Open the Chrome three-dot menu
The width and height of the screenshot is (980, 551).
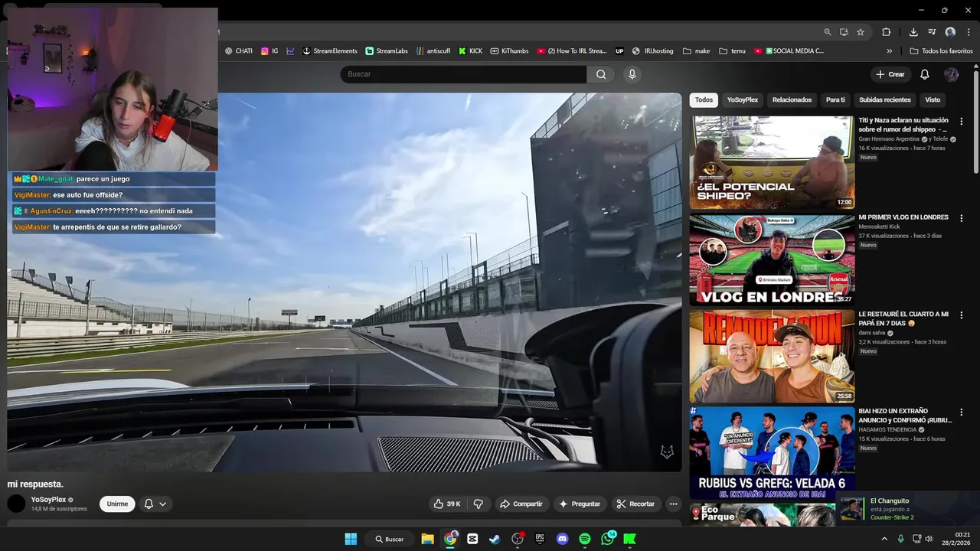point(968,32)
